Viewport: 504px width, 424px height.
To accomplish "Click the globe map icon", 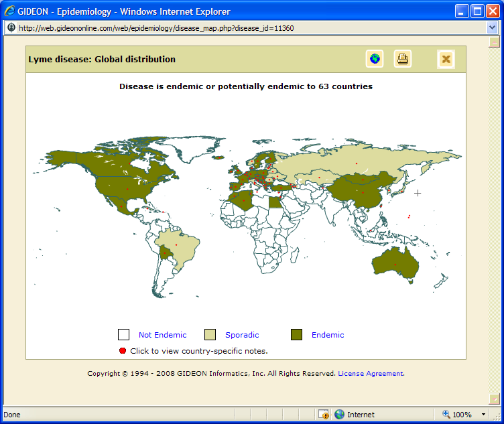I will tap(375, 59).
